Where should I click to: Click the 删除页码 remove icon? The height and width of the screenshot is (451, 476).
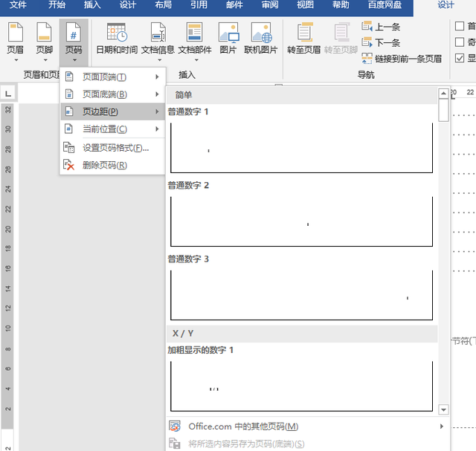69,165
